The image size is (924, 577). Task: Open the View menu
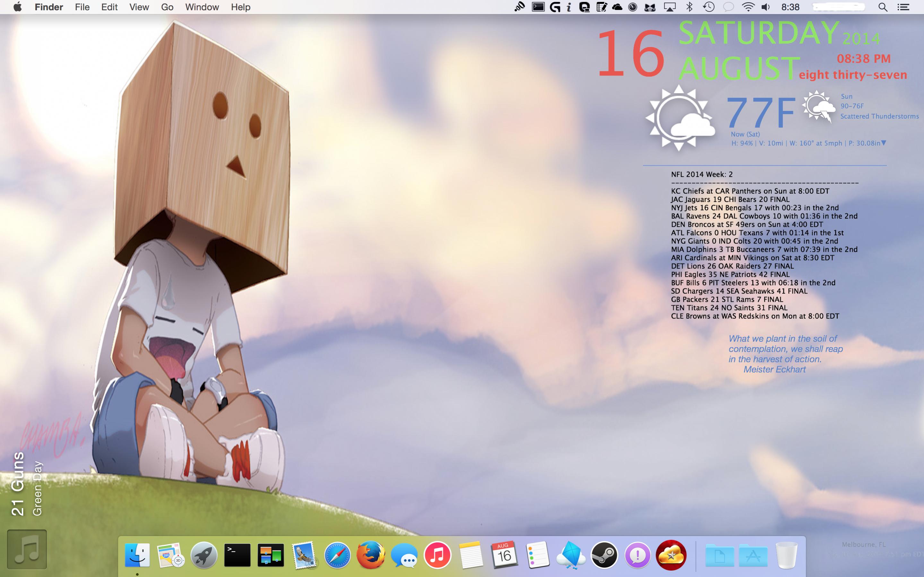(x=139, y=7)
